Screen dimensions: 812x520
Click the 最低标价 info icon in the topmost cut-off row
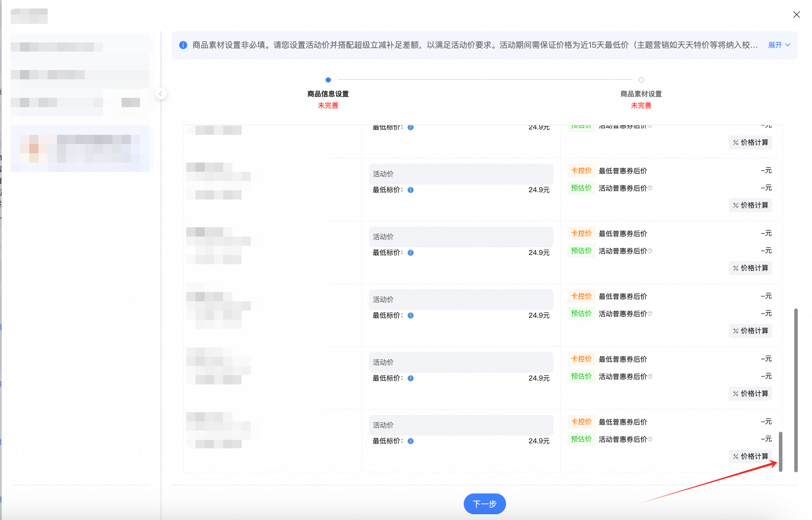click(x=411, y=127)
